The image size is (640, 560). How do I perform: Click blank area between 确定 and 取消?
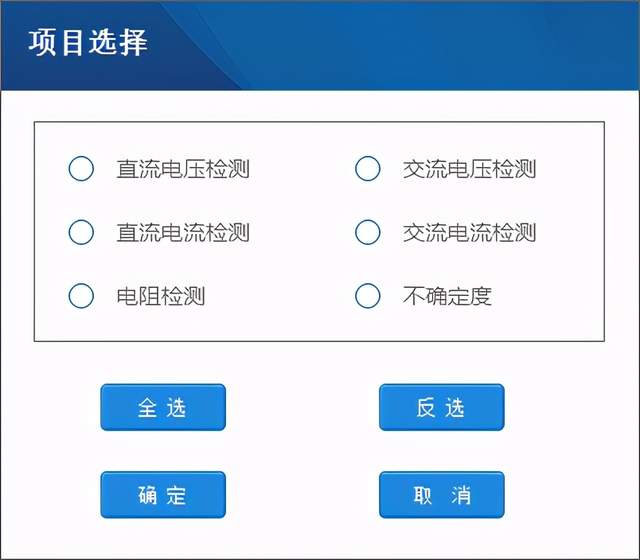(x=302, y=495)
